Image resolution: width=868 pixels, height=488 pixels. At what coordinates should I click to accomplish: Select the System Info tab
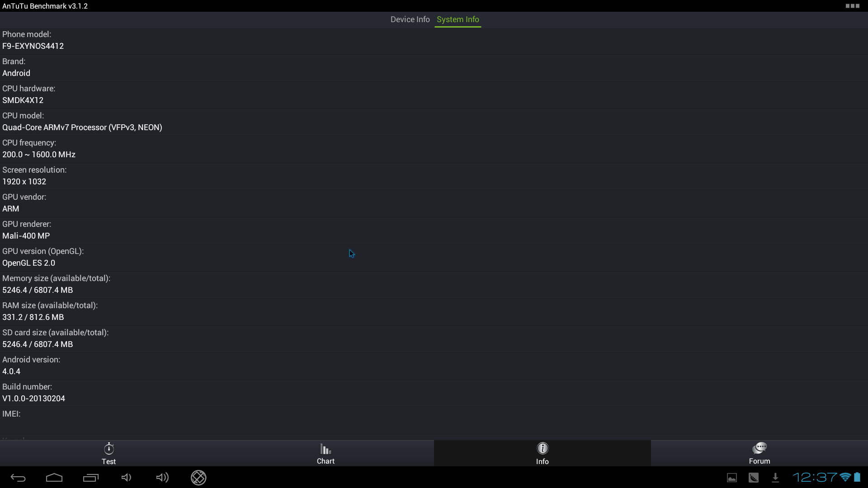coord(458,19)
